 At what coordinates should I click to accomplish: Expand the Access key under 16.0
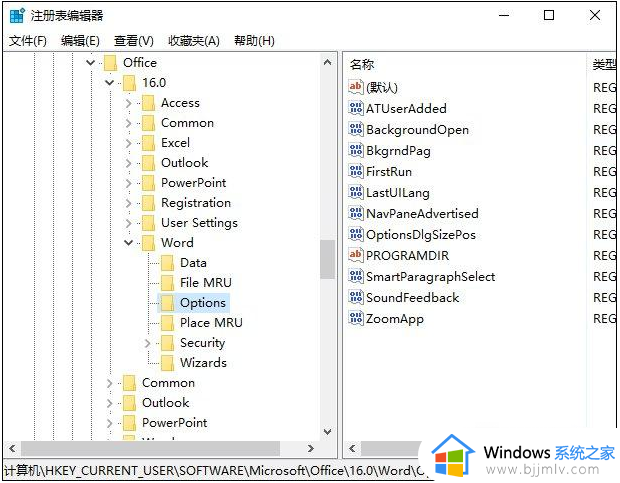[128, 103]
